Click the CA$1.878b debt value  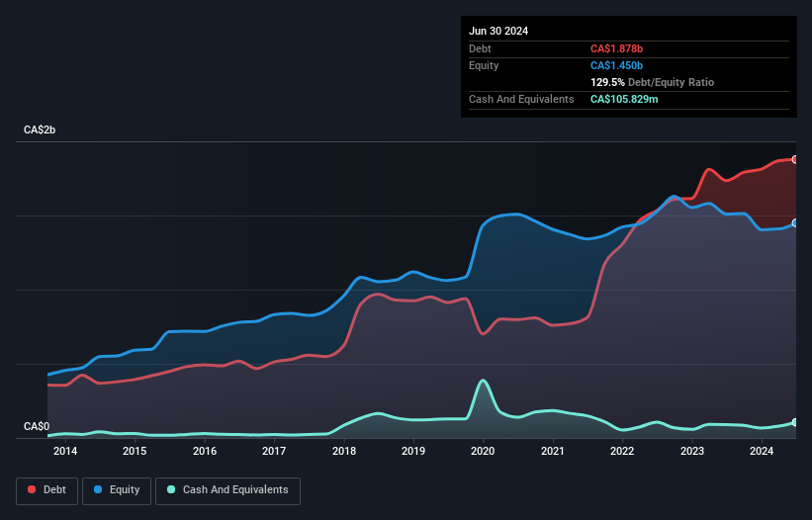(x=616, y=48)
